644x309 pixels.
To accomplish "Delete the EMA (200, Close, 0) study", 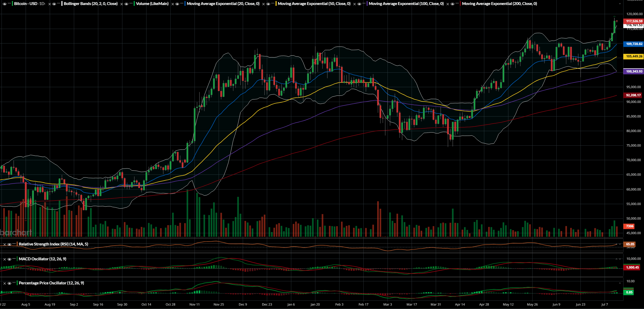I will point(448,4).
